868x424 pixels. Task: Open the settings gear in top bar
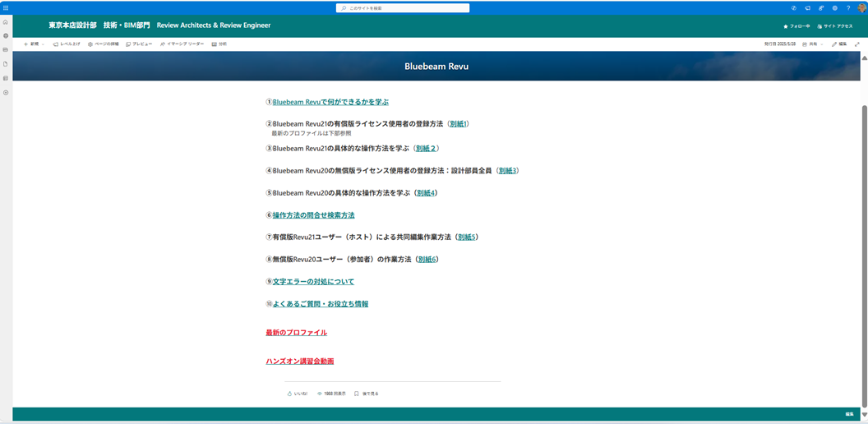pos(835,7)
